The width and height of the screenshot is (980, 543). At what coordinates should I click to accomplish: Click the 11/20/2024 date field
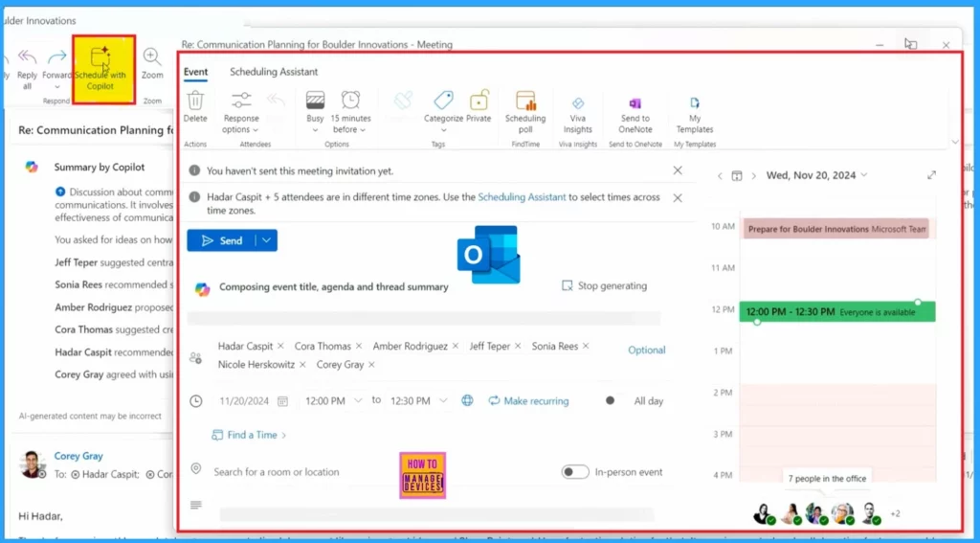244,401
